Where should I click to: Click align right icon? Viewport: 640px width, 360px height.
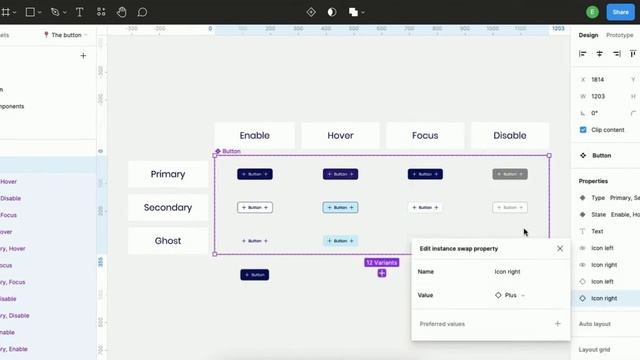point(617,53)
